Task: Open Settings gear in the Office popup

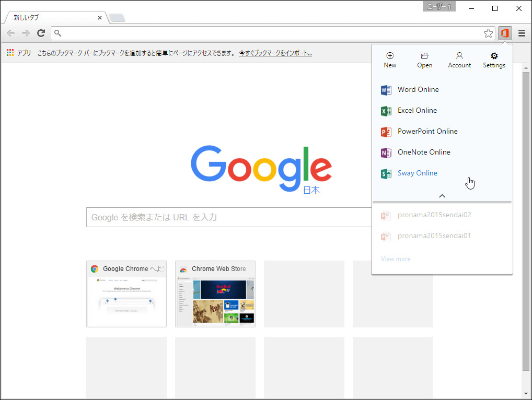Action: pyautogui.click(x=494, y=61)
